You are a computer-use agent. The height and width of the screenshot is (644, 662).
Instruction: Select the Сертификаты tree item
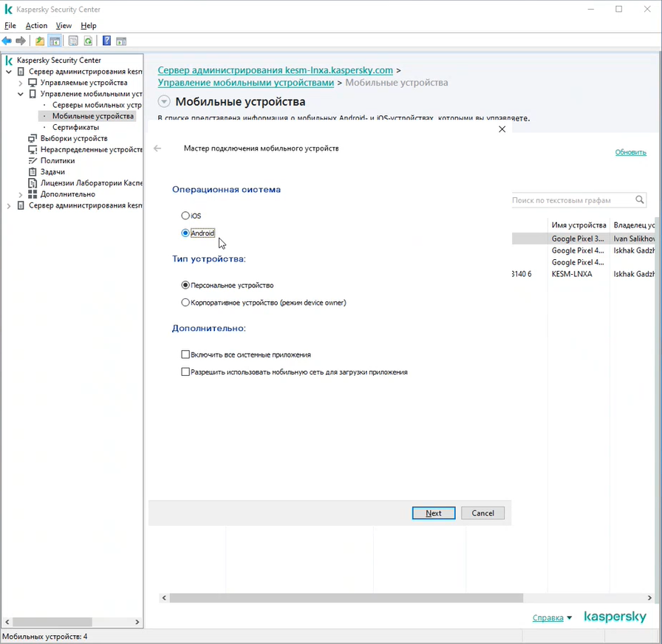click(x=75, y=128)
